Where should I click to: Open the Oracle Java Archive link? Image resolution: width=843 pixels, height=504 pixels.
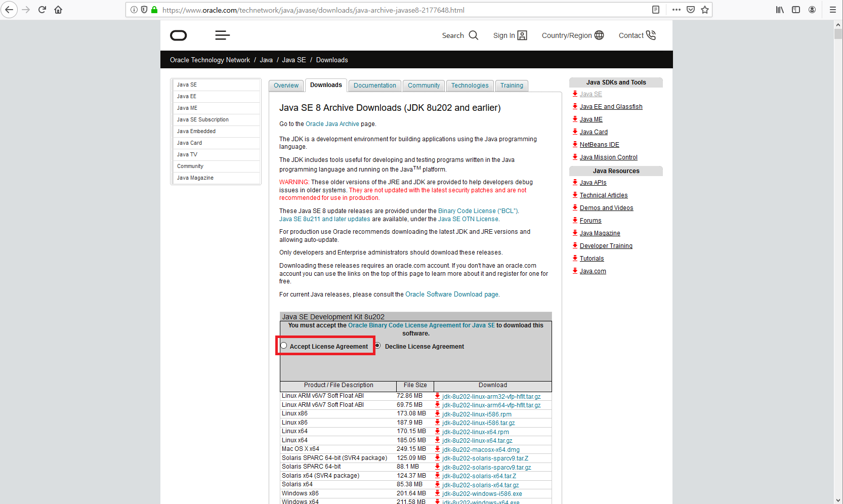click(x=332, y=124)
